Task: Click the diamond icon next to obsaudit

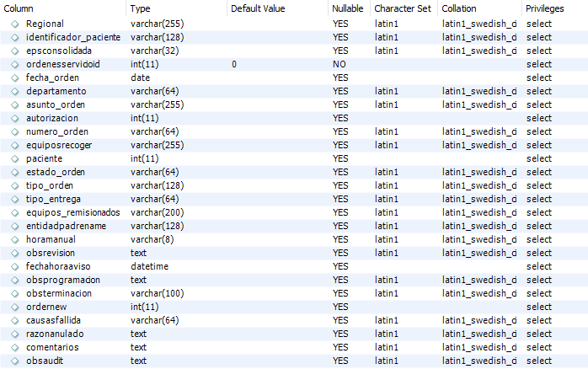Action: point(14,361)
